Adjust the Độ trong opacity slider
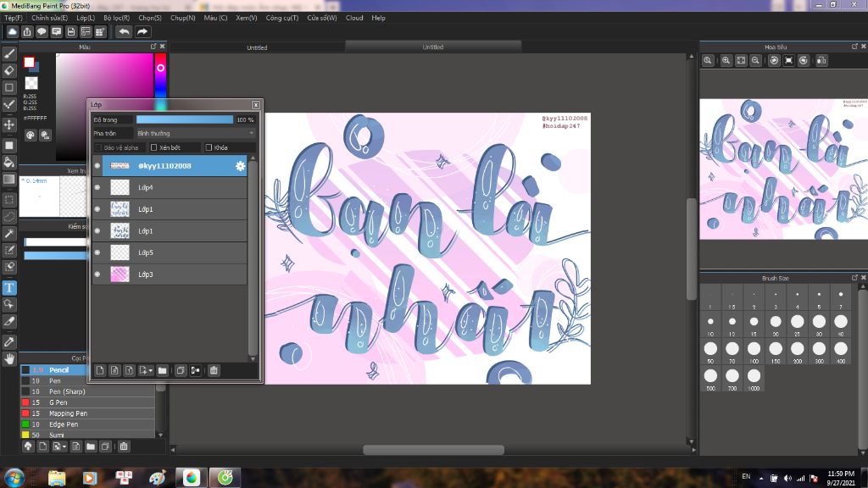 pos(185,119)
